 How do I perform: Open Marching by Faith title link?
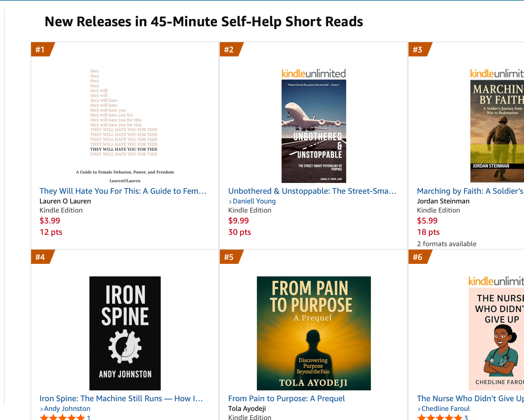pos(470,191)
